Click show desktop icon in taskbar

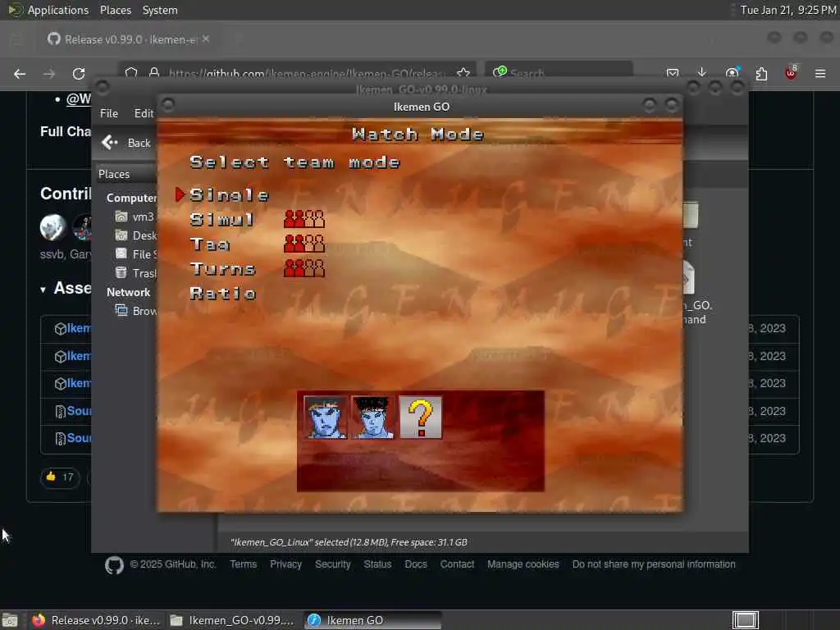click(10, 620)
